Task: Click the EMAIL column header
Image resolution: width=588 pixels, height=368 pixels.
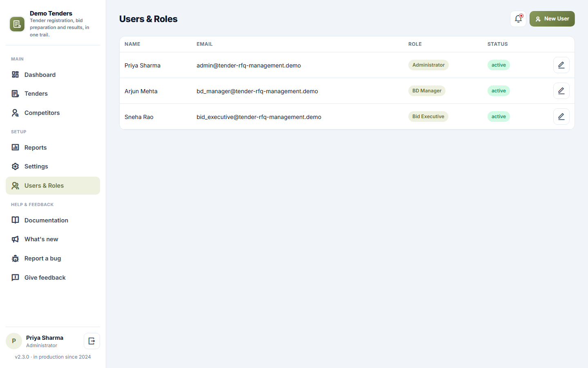Action: click(205, 44)
